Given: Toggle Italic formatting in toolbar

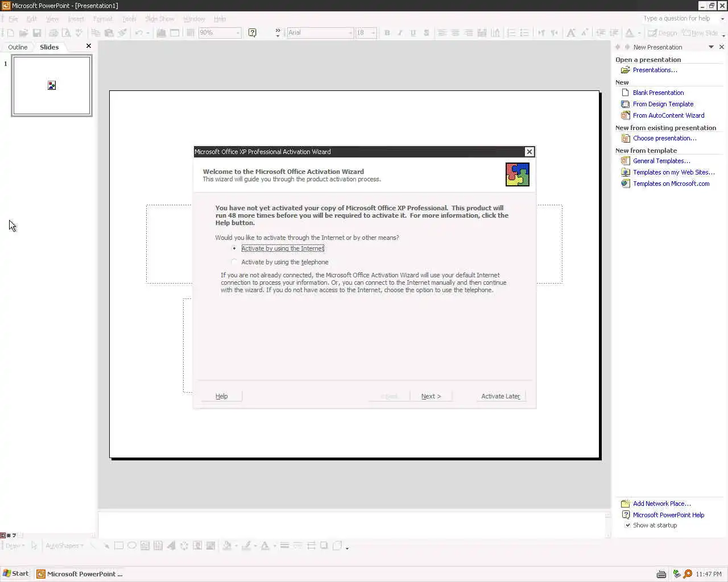Looking at the screenshot, I should tap(400, 33).
